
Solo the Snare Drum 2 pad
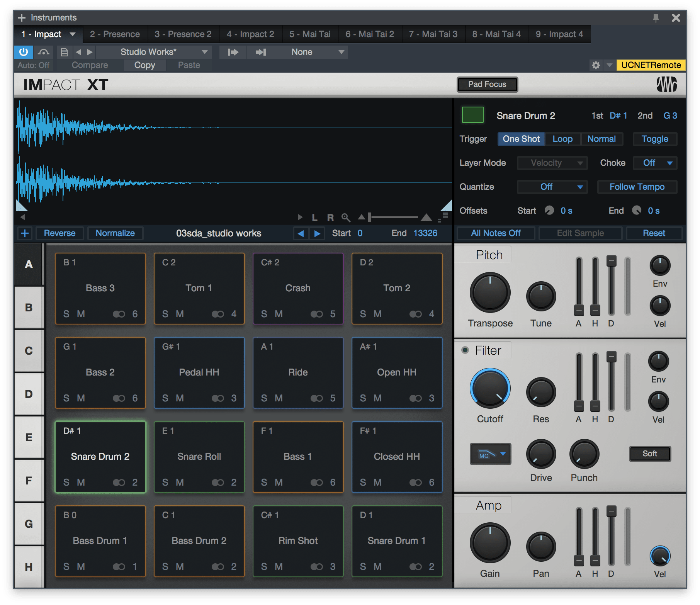tap(66, 482)
